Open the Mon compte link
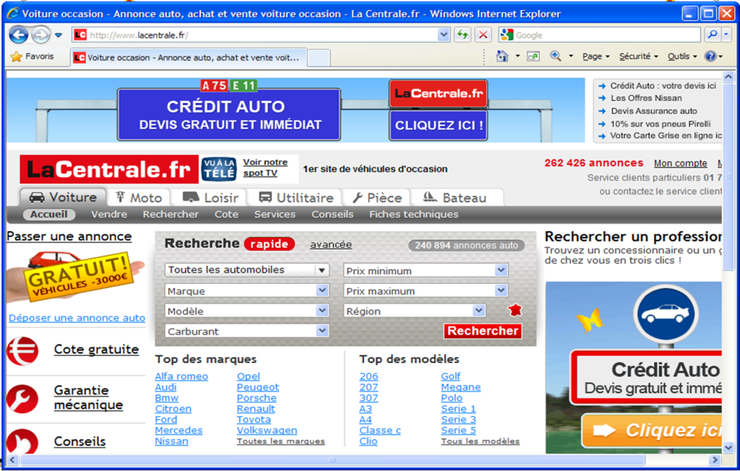This screenshot has height=471, width=740. 680,163
